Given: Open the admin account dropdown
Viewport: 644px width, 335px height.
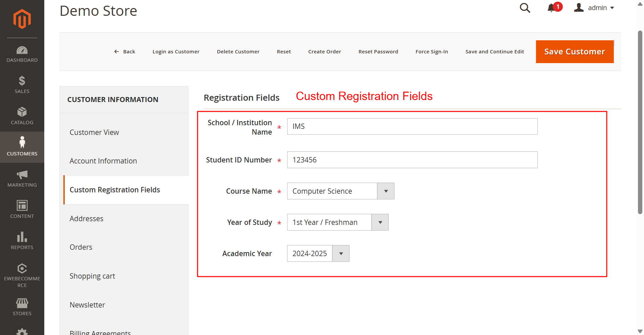Looking at the screenshot, I should click(x=594, y=8).
